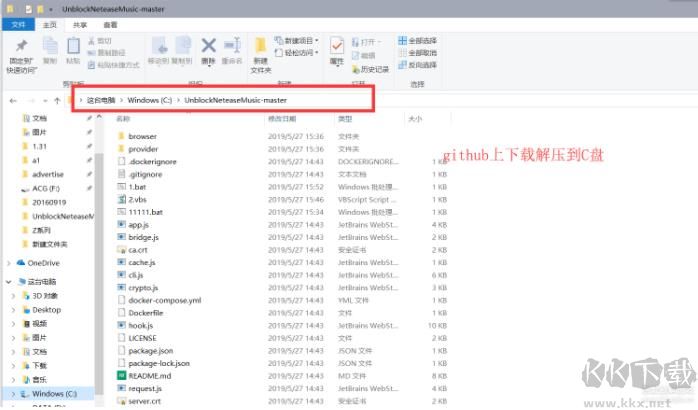Click Windows (C:) in the address breadcrumb
Screen dimensions: 698x410
tap(150, 101)
